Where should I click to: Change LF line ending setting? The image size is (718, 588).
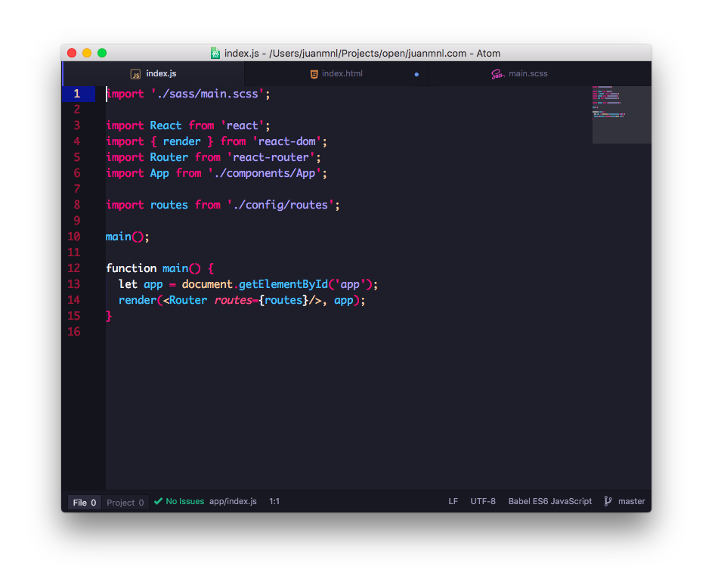[x=453, y=501]
